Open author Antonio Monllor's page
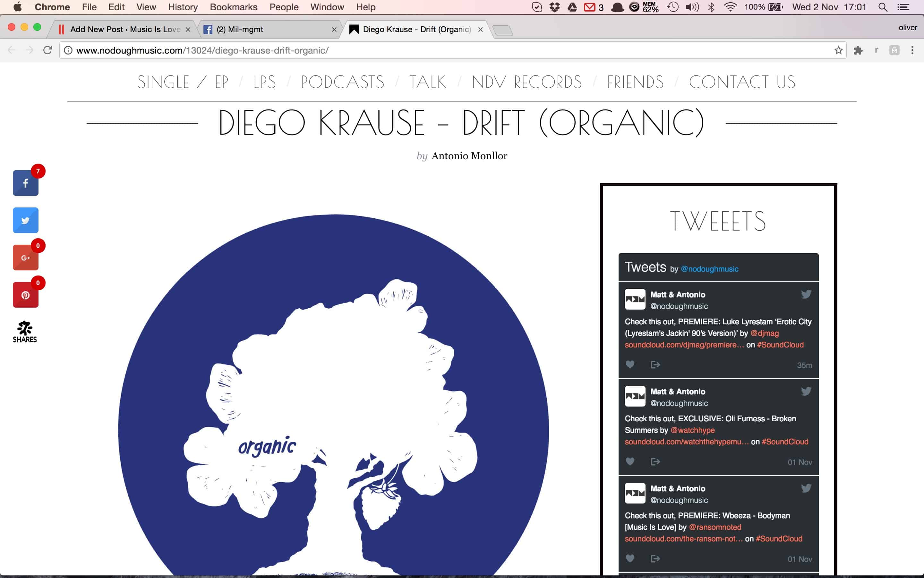Viewport: 924px width, 578px height. pyautogui.click(x=469, y=156)
